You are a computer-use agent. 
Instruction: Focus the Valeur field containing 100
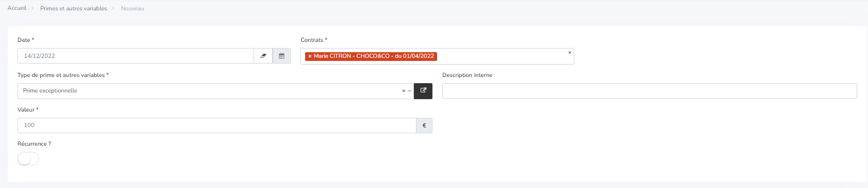pyautogui.click(x=217, y=126)
